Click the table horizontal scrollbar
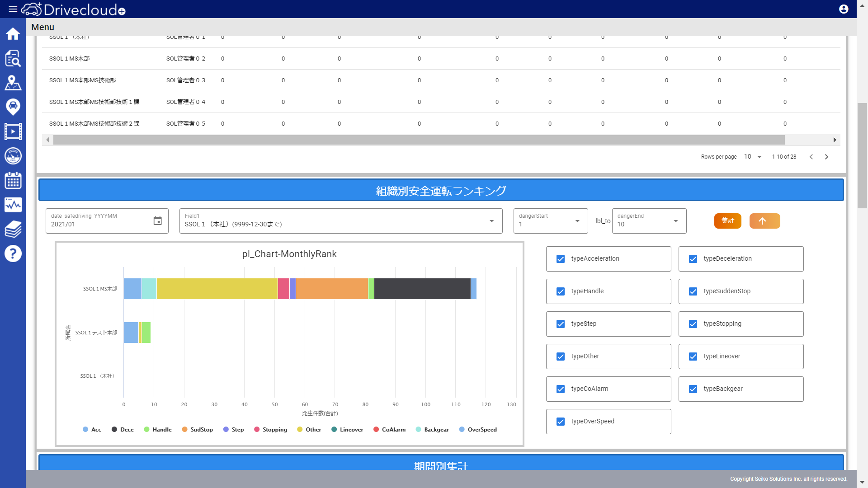868x488 pixels. tap(419, 140)
